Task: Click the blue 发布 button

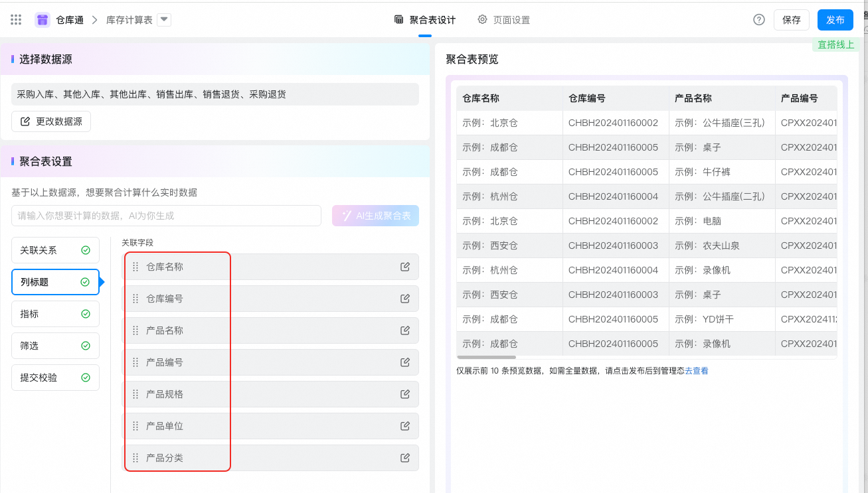Action: point(835,20)
